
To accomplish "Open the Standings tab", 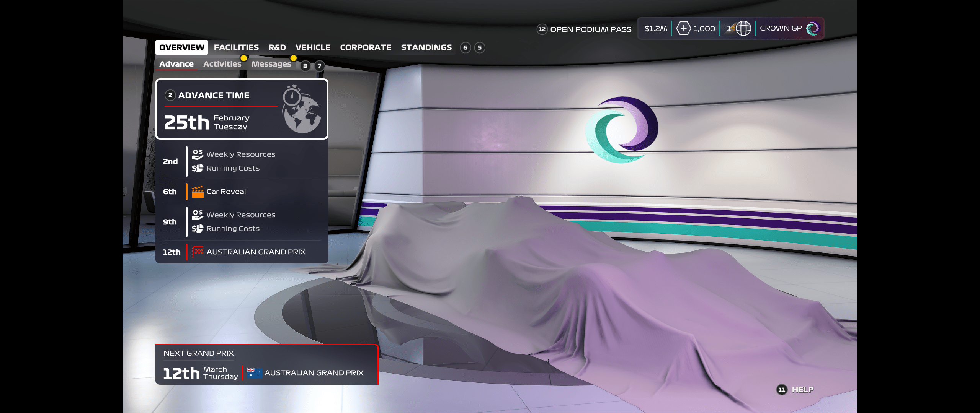I will [426, 47].
